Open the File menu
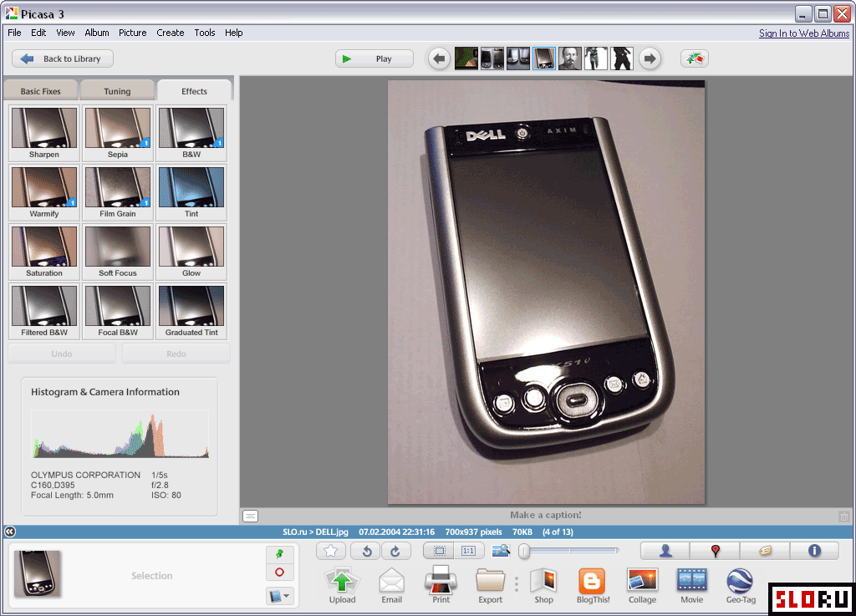 14,33
